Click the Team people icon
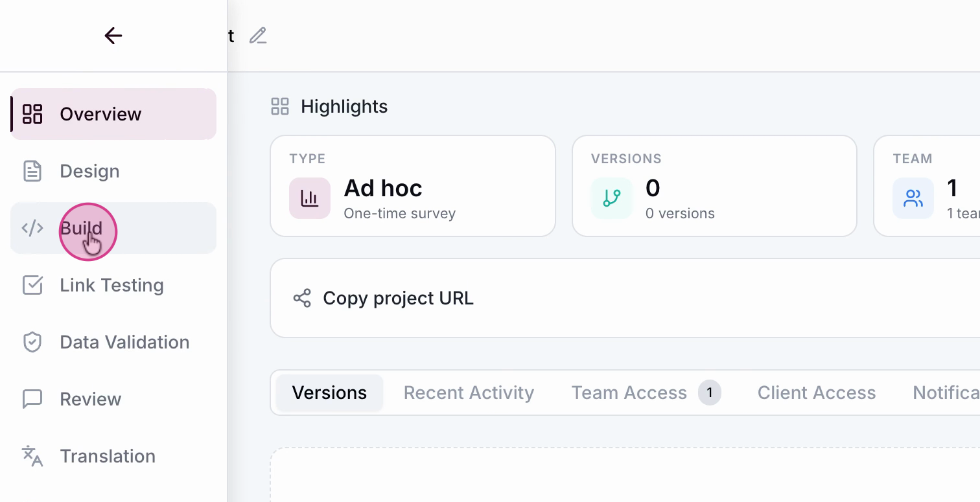 (913, 198)
